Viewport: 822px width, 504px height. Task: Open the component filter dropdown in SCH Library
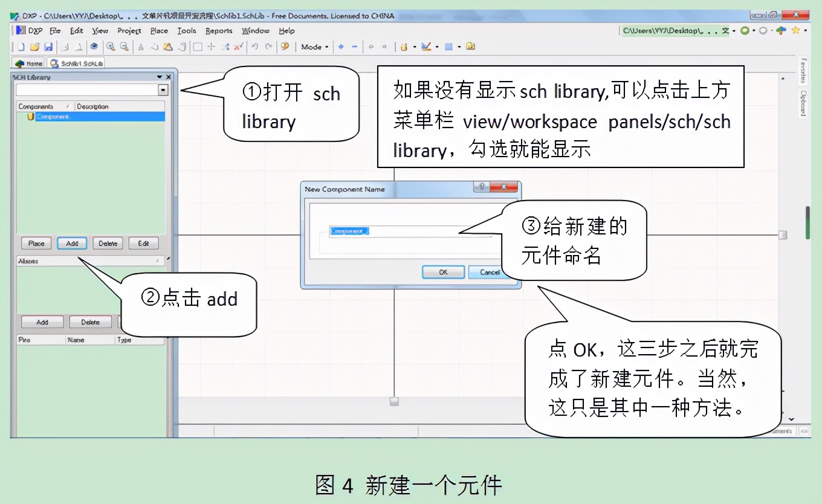coord(163,89)
